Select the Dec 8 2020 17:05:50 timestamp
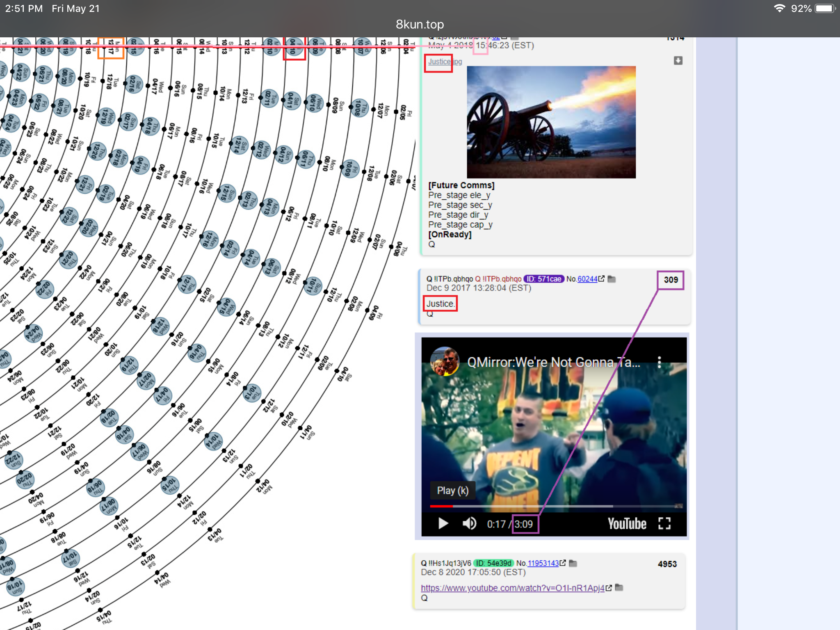 pos(473,573)
